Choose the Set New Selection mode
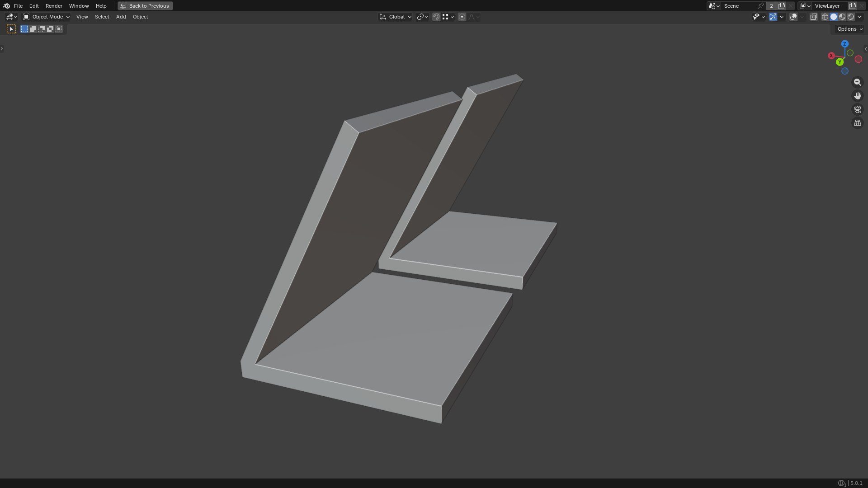This screenshot has height=488, width=868. 24,29
